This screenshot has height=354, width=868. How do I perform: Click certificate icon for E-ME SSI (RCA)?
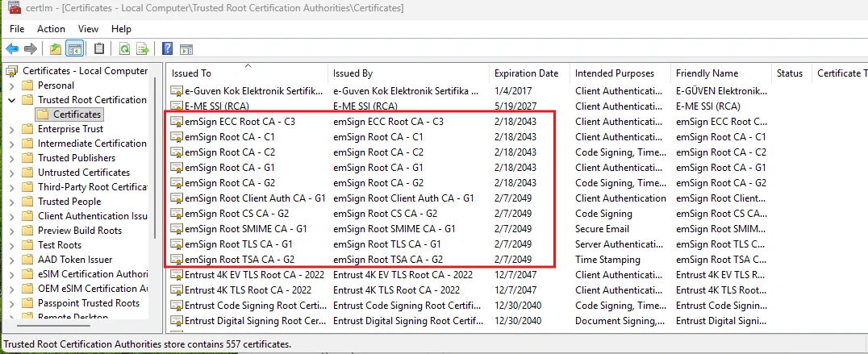[177, 106]
